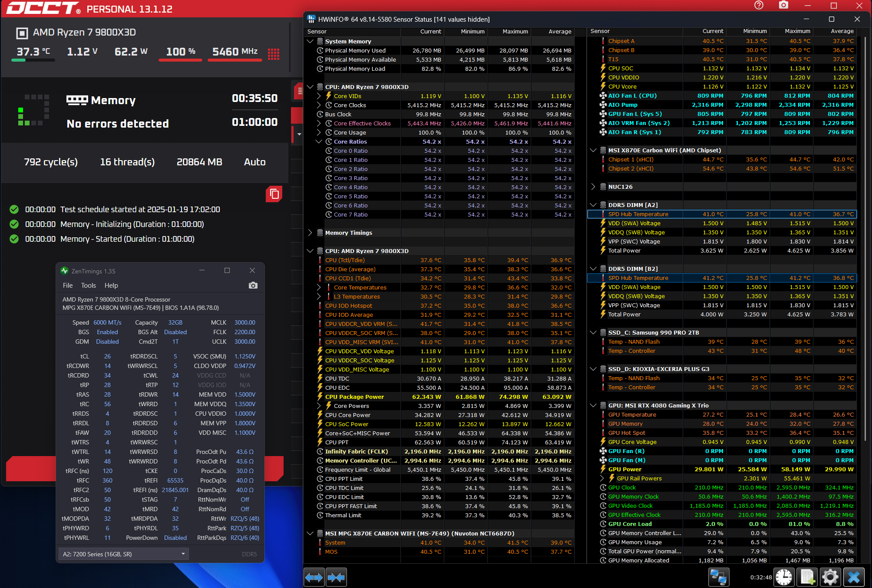Expand the NUC126 sensor group

pyautogui.click(x=593, y=187)
